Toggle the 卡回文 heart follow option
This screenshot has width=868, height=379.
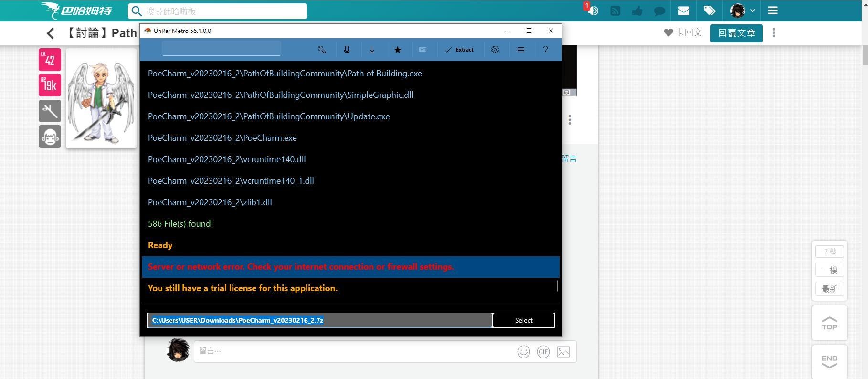[683, 32]
